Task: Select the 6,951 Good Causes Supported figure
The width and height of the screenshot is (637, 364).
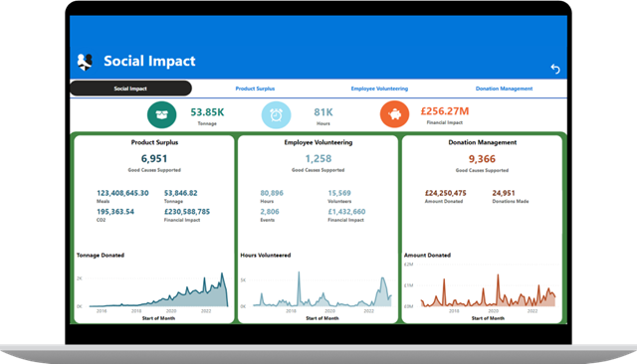Action: click(x=154, y=159)
